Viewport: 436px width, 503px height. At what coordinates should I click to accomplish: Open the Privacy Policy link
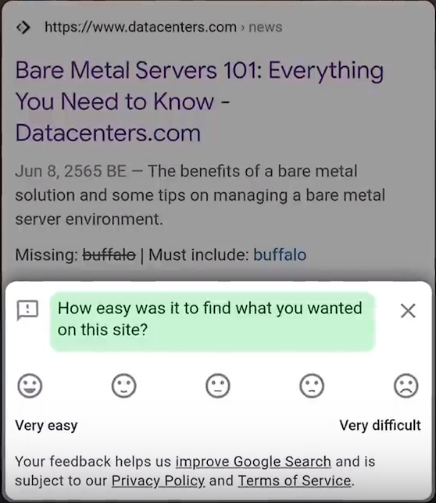(158, 481)
